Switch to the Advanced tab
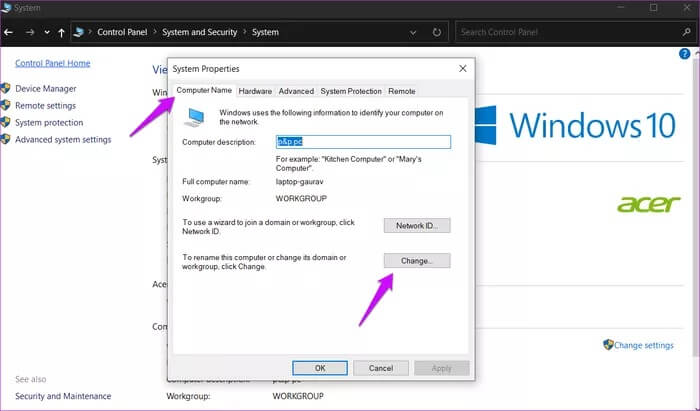 tap(296, 91)
